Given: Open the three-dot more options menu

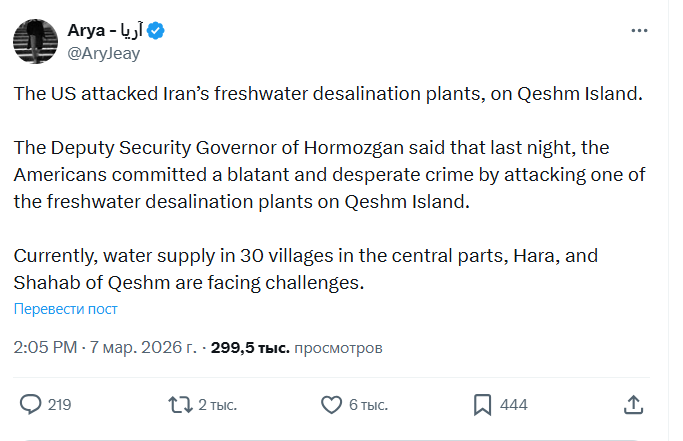Looking at the screenshot, I should [639, 31].
